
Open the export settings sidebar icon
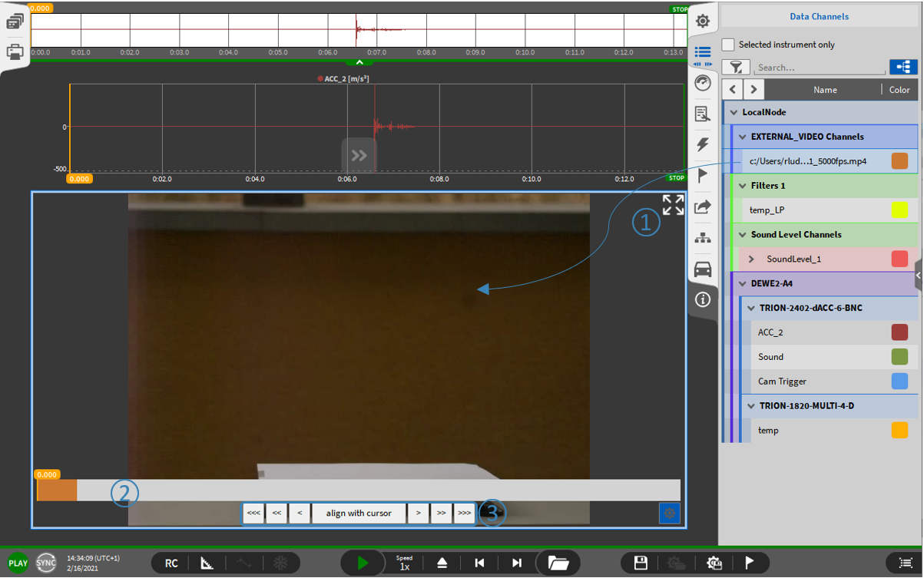[702, 206]
